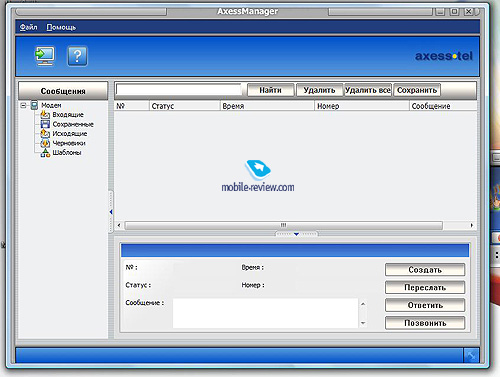Click the left scroll arrow of message list
Viewport: 500px width, 377px height.
(119, 225)
